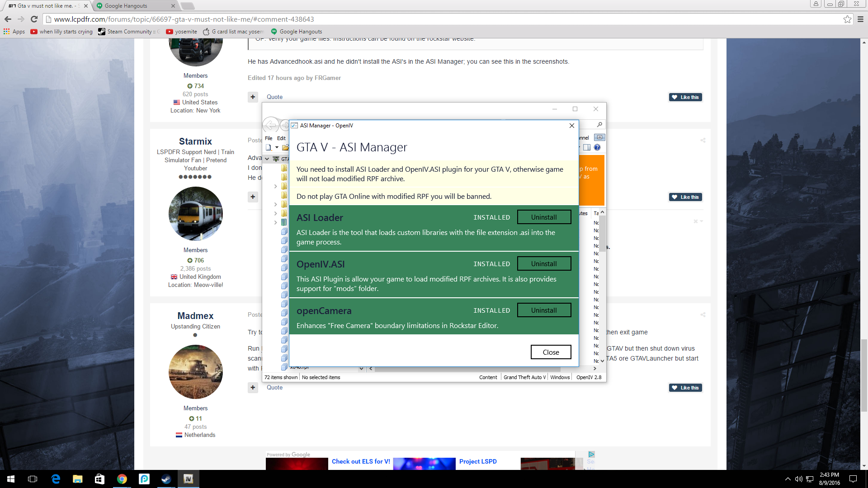
Task: Close the ASI Manager dialog
Action: [x=551, y=352]
